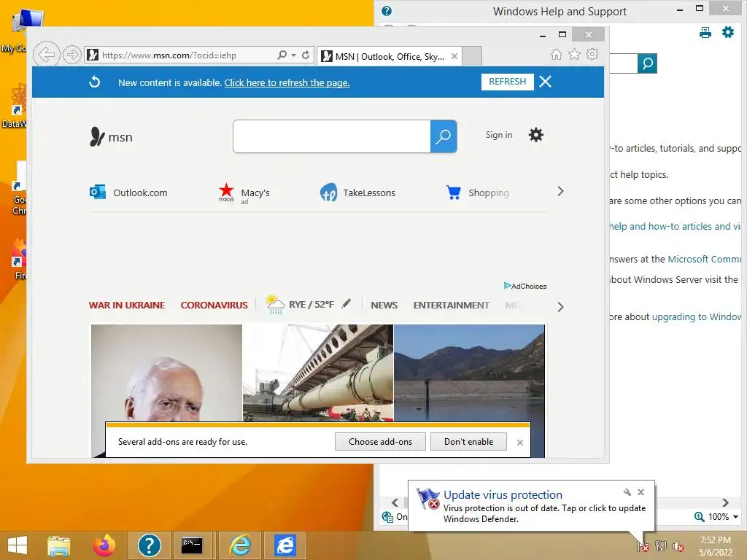Click the Update virus protection notification title
The image size is (747, 560).
503,495
